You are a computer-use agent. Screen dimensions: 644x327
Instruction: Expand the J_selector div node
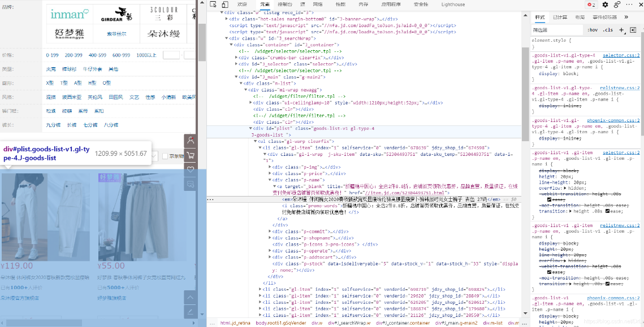236,64
